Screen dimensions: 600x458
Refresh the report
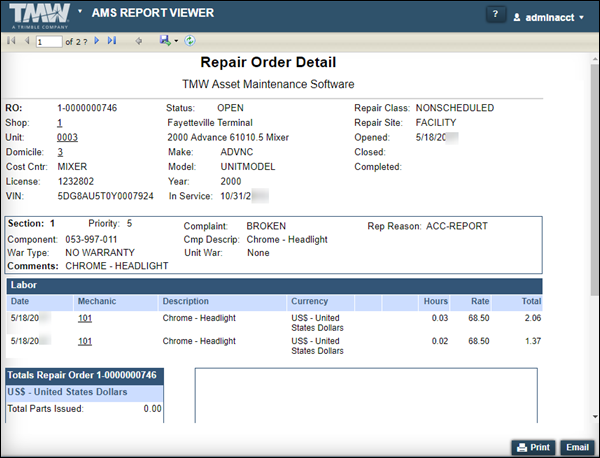pyautogui.click(x=190, y=41)
